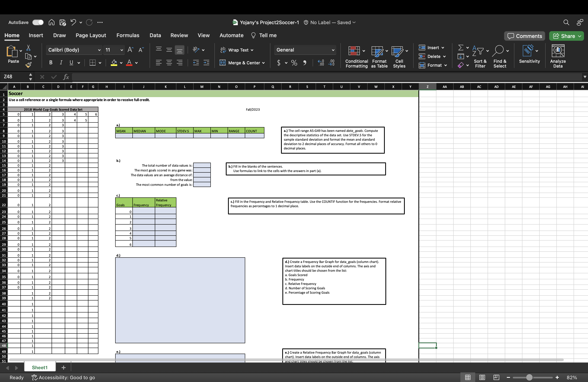Click the Percent Style icon
The image size is (588, 382).
[294, 63]
